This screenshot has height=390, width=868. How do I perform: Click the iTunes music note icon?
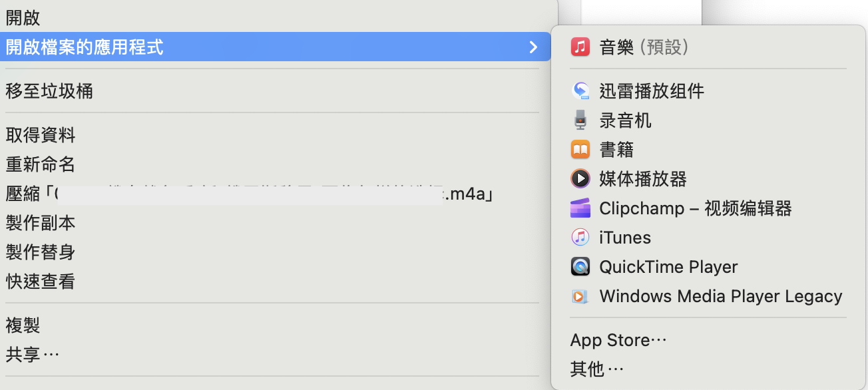pyautogui.click(x=580, y=238)
